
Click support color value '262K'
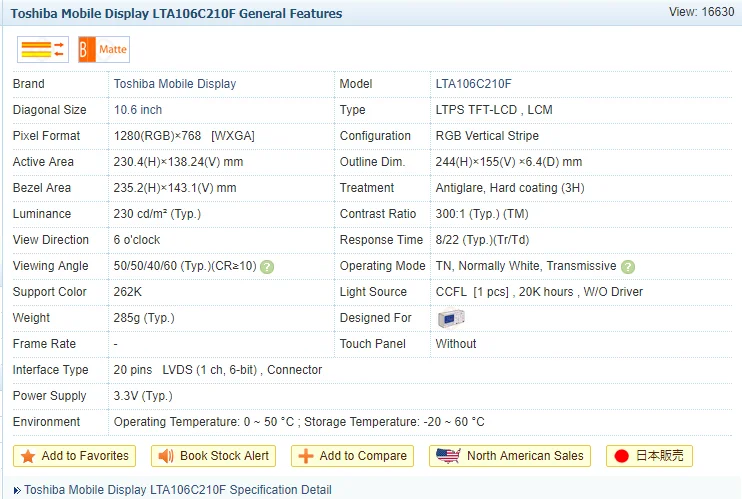[128, 292]
